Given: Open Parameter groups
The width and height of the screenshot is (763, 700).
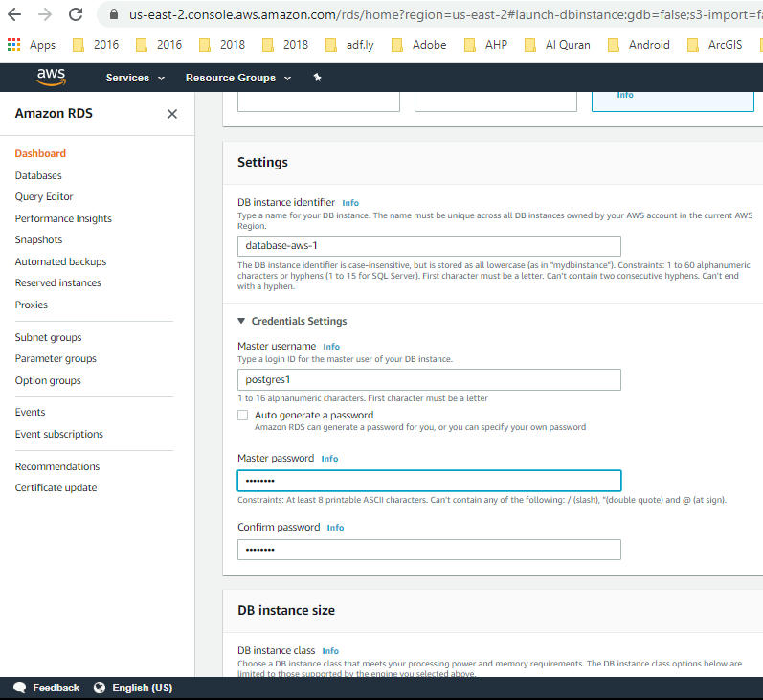Looking at the screenshot, I should (x=56, y=359).
